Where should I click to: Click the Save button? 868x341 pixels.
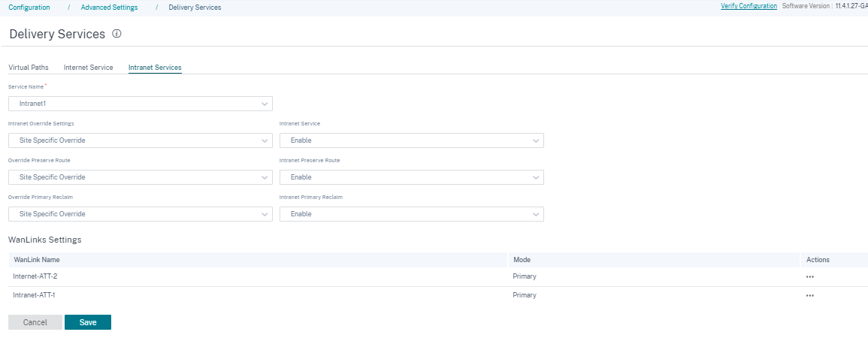coord(88,322)
